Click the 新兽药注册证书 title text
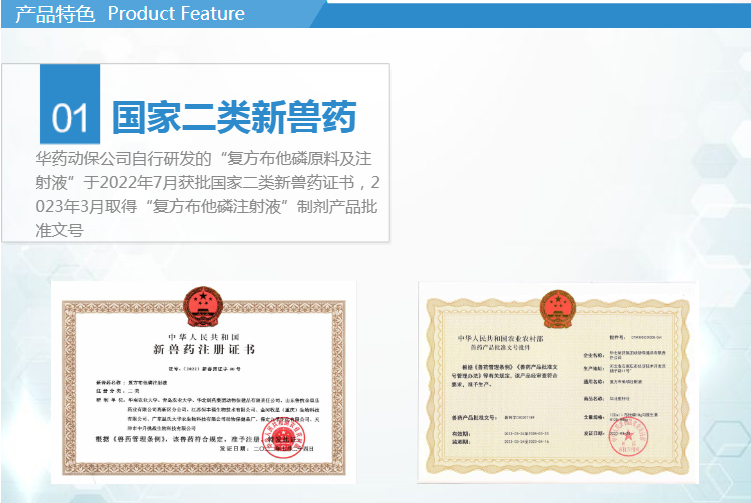751x503 pixels. coord(203,351)
